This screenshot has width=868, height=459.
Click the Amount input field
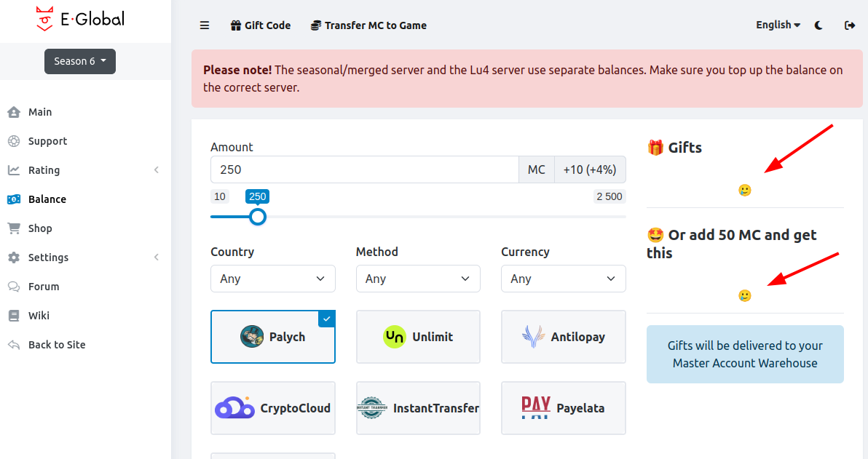(364, 169)
